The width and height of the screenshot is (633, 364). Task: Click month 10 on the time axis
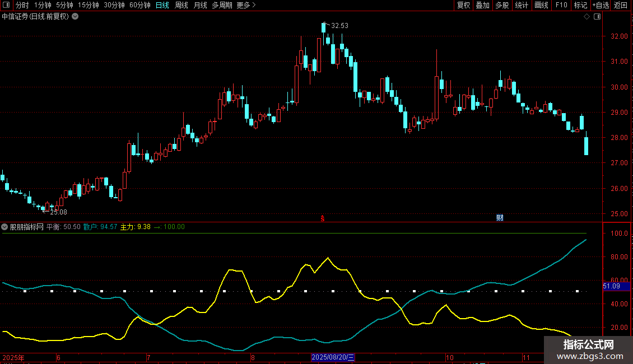click(449, 357)
